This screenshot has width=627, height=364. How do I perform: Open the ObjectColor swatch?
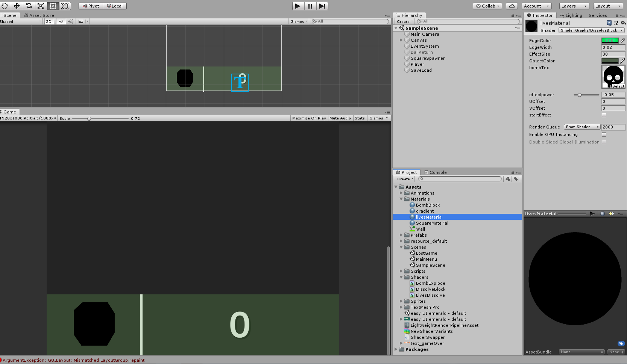coord(610,61)
